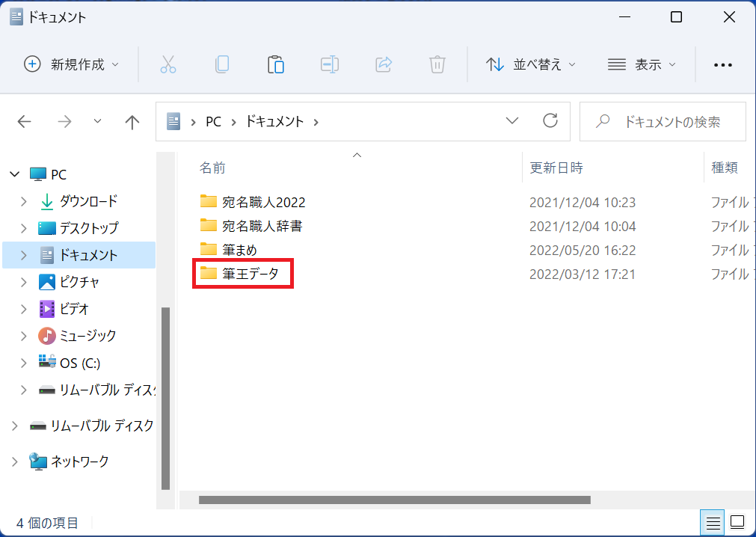
Task: Select ダウンロード in navigation pane
Action: [88, 201]
